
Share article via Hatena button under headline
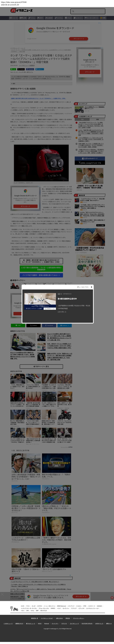(x=40, y=69)
